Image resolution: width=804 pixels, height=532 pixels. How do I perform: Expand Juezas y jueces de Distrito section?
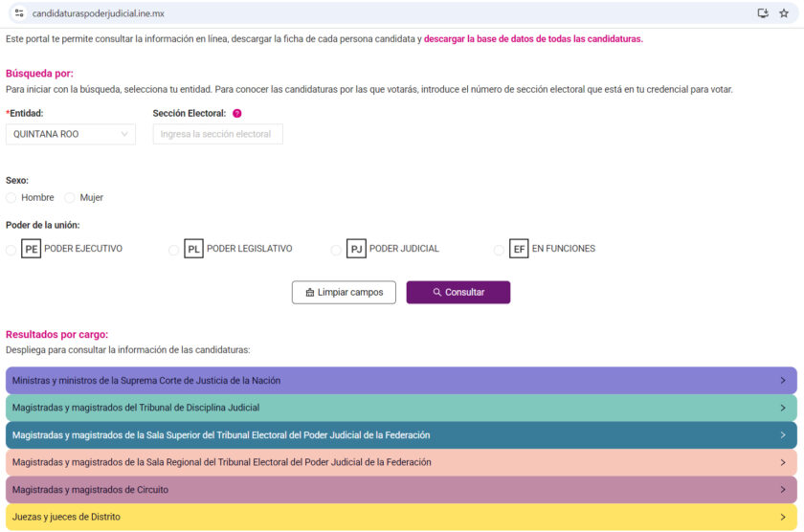(x=401, y=517)
